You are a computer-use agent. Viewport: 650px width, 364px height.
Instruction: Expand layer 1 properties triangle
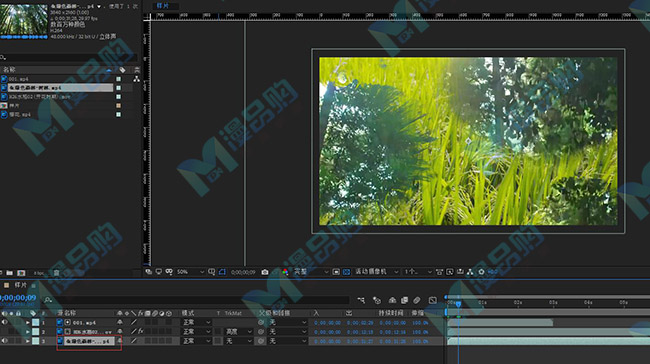click(x=28, y=322)
